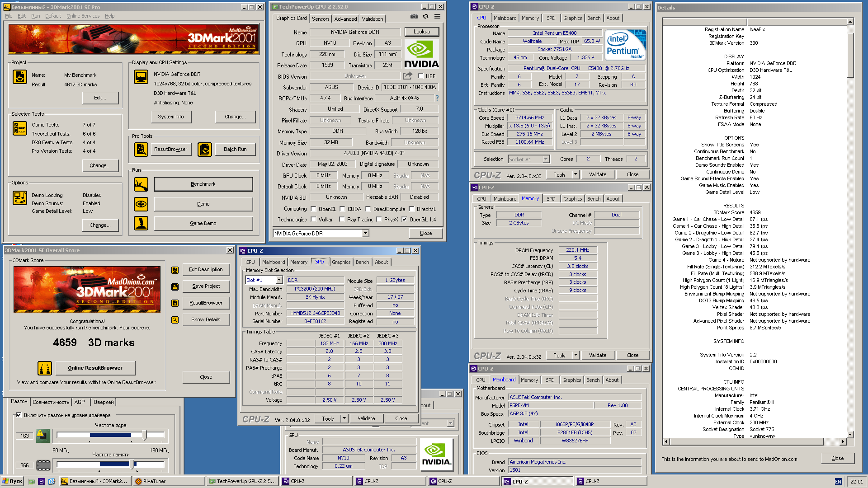
Task: Open the GPU selection dropdown in GPU-Z
Action: click(x=365, y=234)
